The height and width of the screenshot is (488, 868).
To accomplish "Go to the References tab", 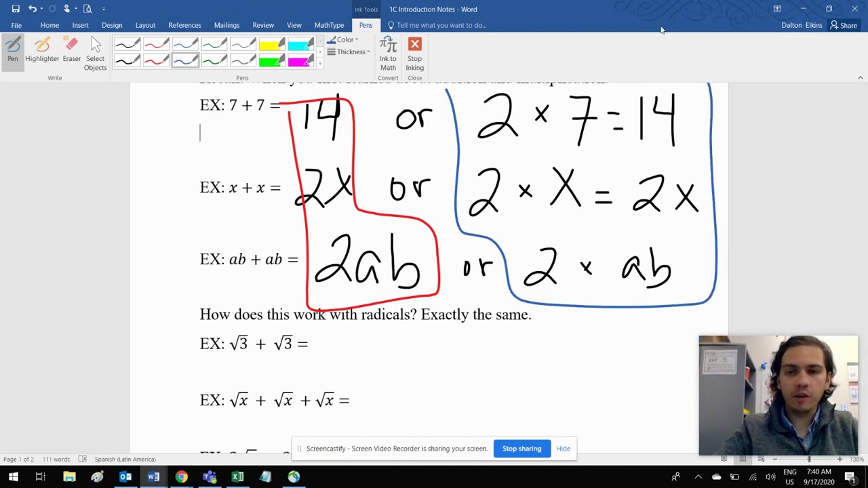I will 184,25.
